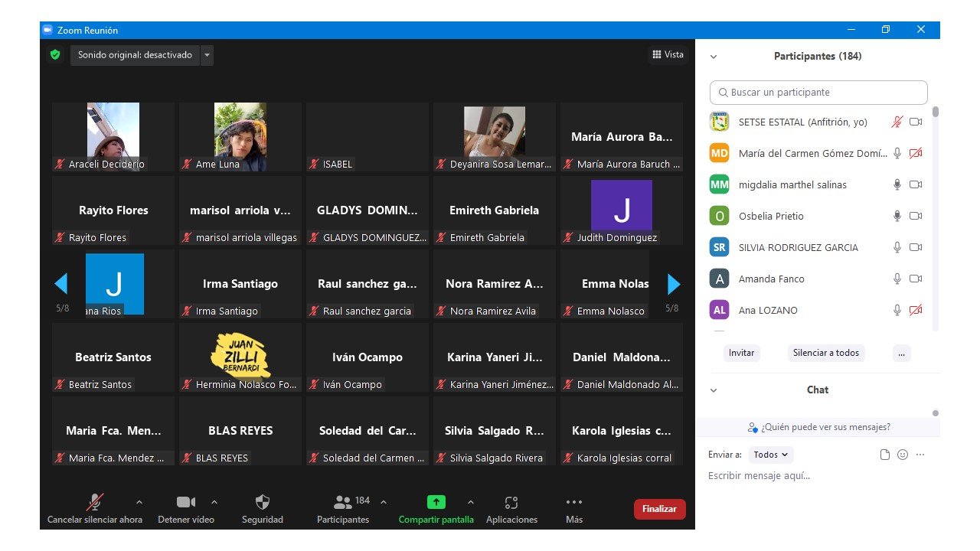Open the chat emoji picker
The width and height of the screenshot is (980, 551).
(903, 455)
